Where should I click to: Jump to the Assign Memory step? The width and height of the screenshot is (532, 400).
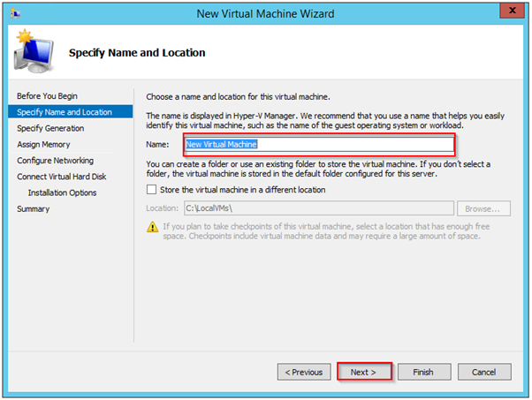click(x=43, y=144)
